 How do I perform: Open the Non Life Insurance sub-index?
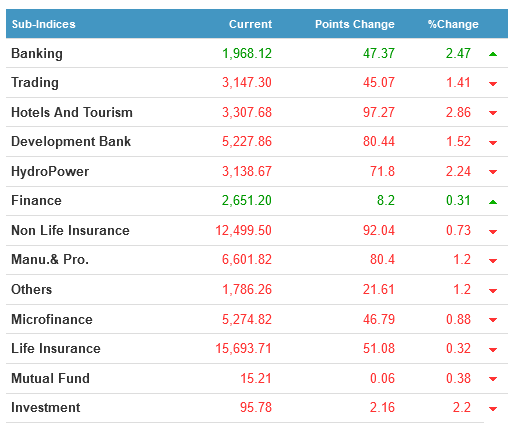point(70,230)
